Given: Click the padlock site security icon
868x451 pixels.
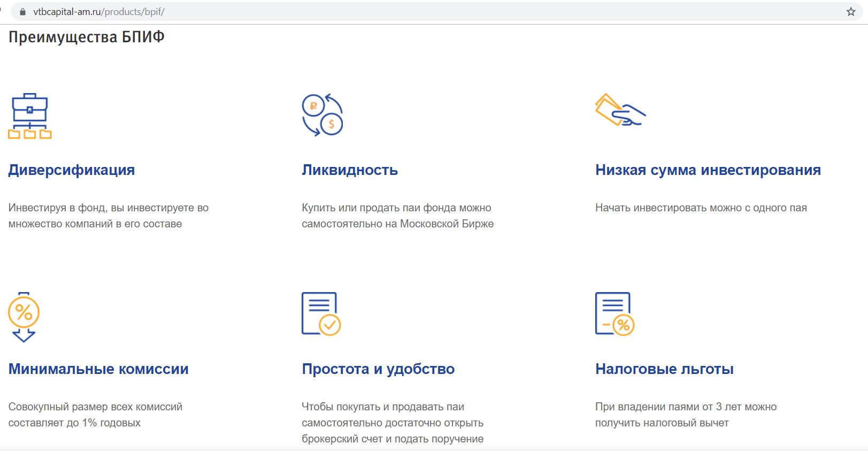Looking at the screenshot, I should tap(22, 12).
